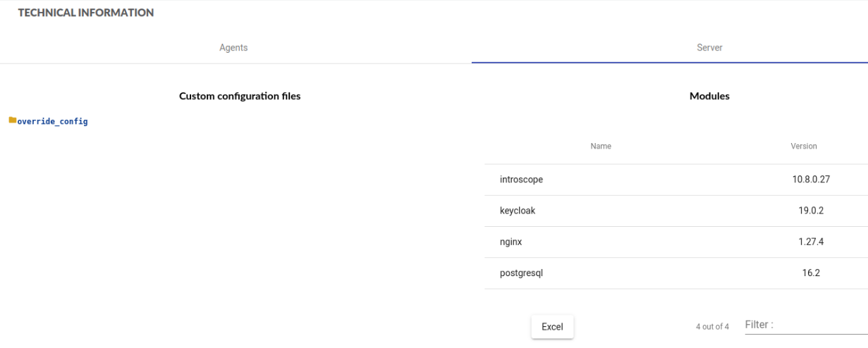Select the introscope module name
This screenshot has height=348, width=868.
click(521, 180)
